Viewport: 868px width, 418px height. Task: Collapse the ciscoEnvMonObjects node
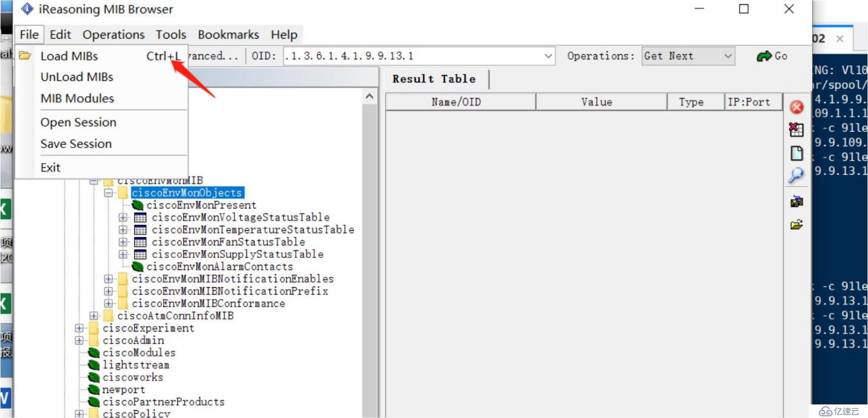click(x=108, y=193)
